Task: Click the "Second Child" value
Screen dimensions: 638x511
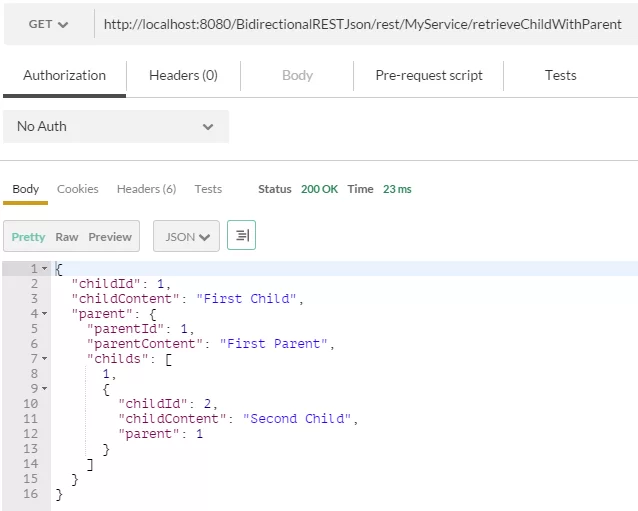Action: click(297, 419)
